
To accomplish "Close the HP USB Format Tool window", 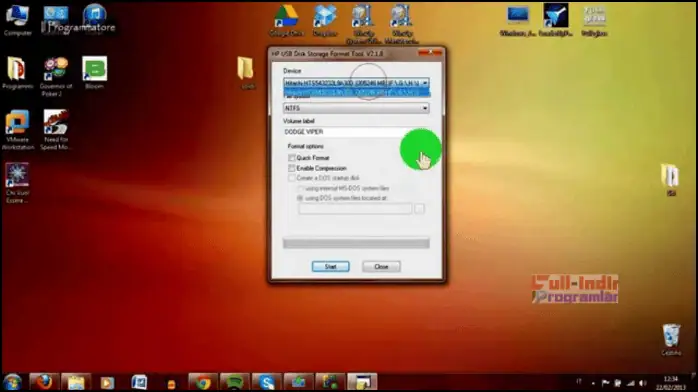I will pos(430,53).
